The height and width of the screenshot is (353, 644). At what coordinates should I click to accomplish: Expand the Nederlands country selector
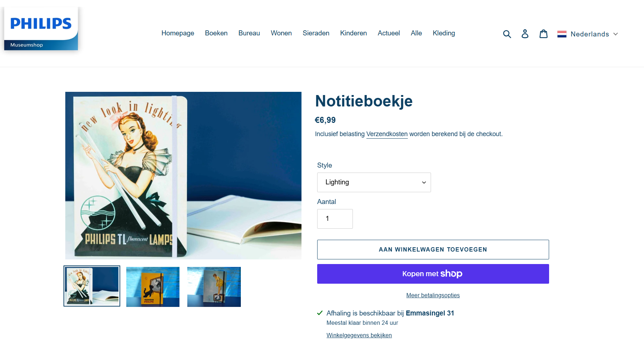[x=588, y=34]
